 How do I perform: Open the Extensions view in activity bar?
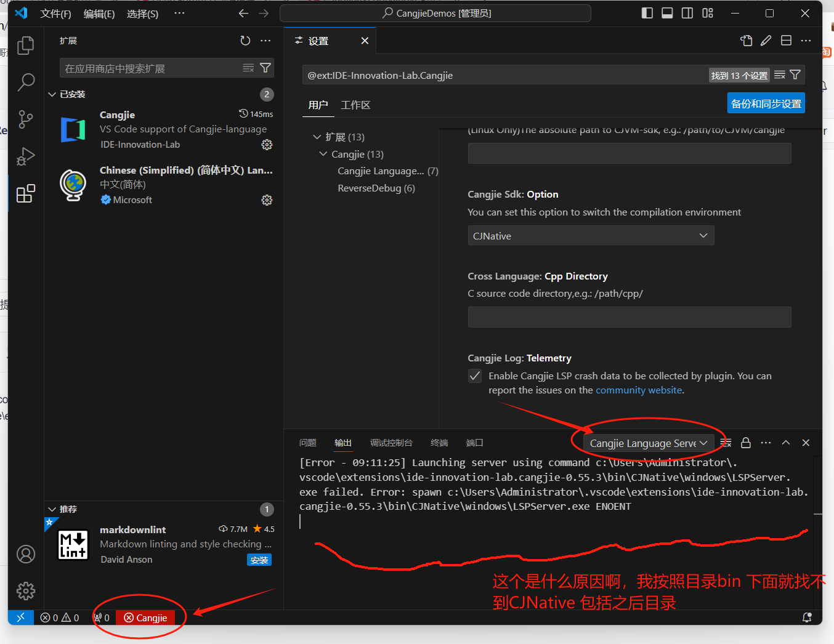tap(25, 193)
